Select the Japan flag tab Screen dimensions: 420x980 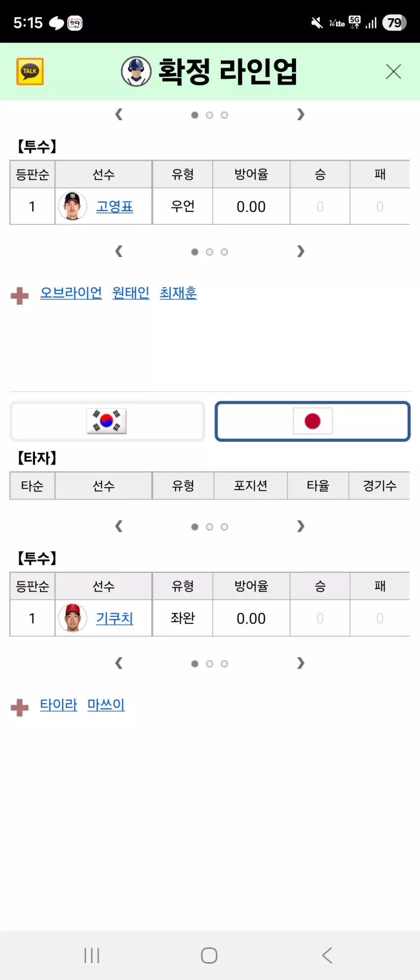(x=312, y=422)
